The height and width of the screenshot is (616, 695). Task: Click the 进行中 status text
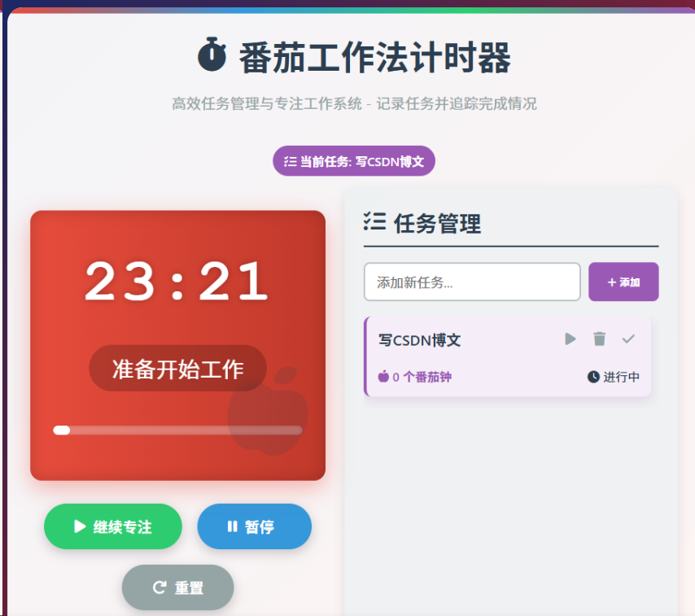621,377
